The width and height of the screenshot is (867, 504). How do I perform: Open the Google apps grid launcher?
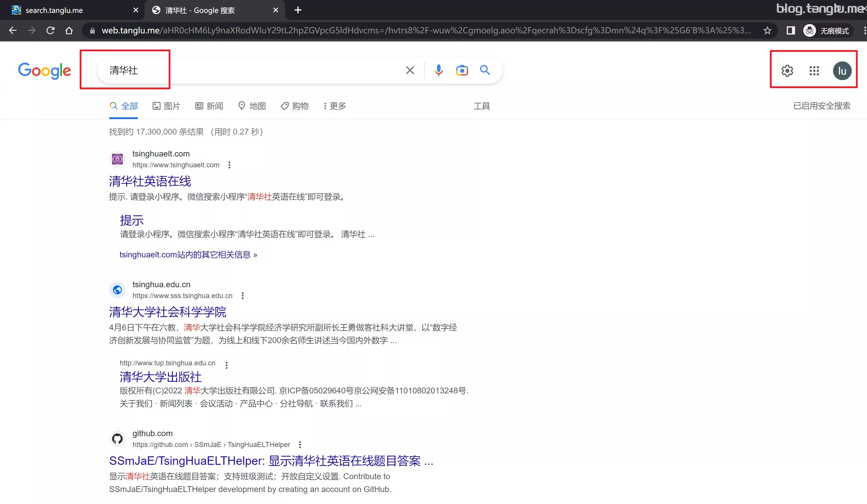tap(814, 70)
